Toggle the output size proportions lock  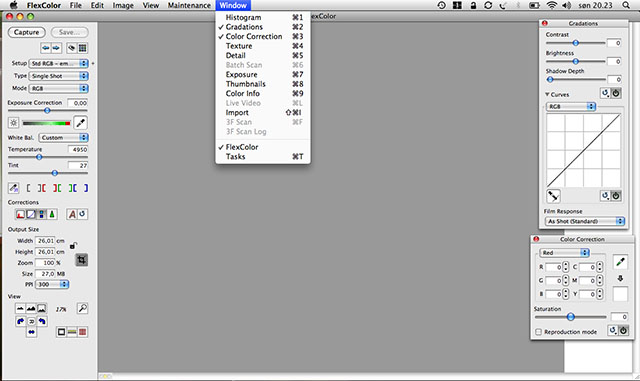pos(73,245)
